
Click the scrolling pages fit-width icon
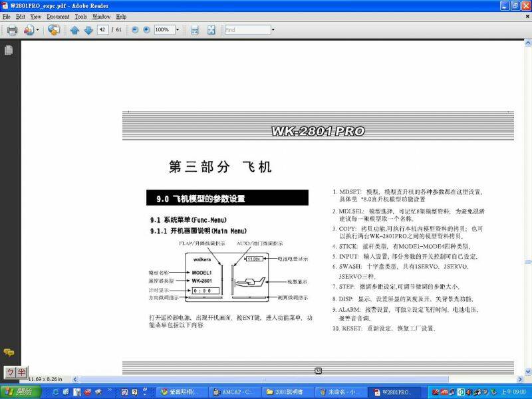(x=195, y=30)
